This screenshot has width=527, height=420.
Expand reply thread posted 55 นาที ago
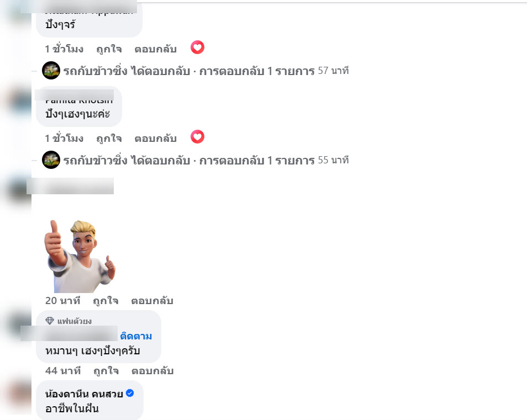pos(206,160)
